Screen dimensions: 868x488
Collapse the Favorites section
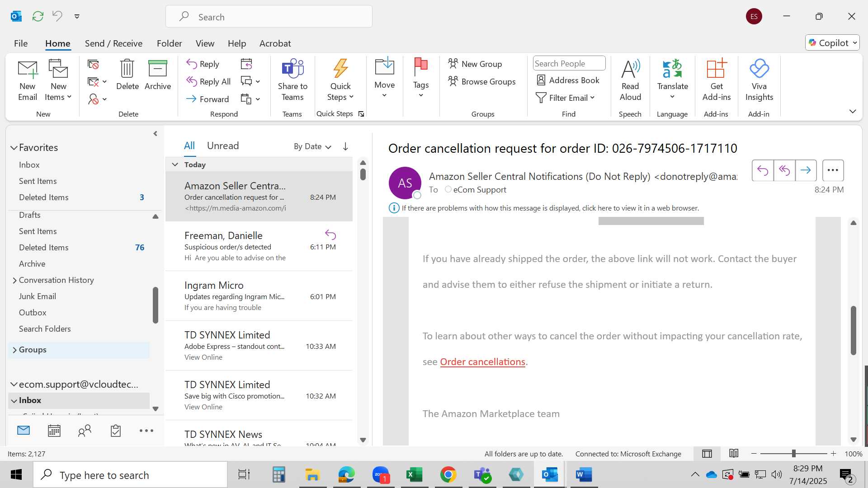tap(14, 148)
